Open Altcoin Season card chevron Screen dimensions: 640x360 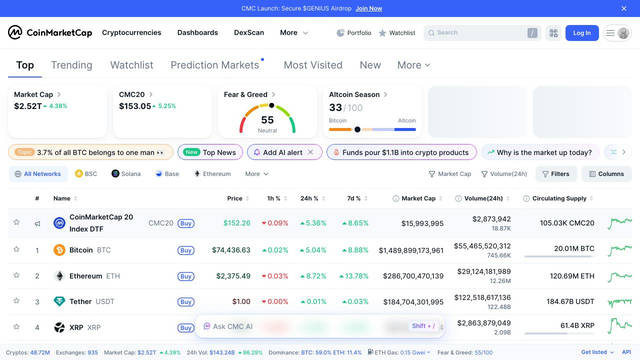click(385, 94)
